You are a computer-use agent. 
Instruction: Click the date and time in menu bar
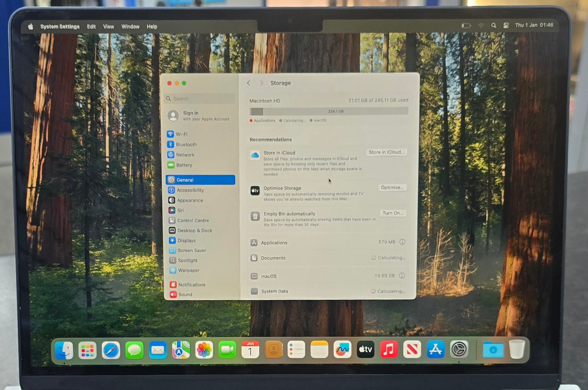[x=534, y=25]
